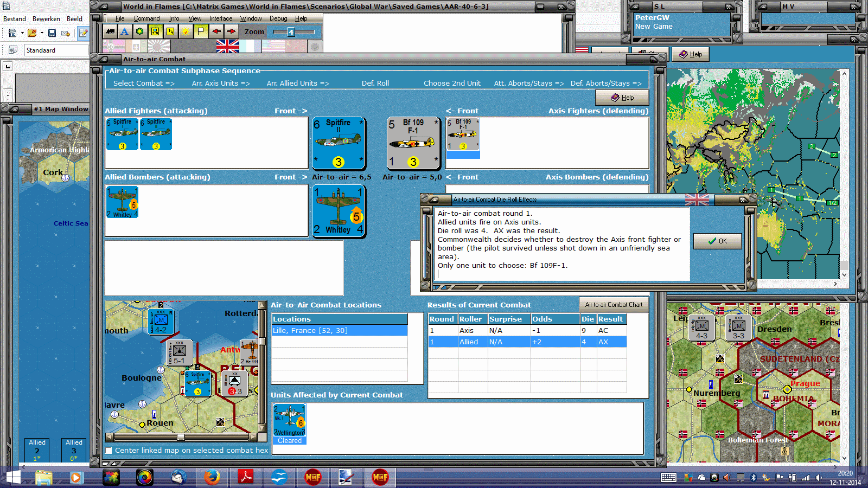Open the Debug menu
868x488 pixels.
click(x=278, y=18)
